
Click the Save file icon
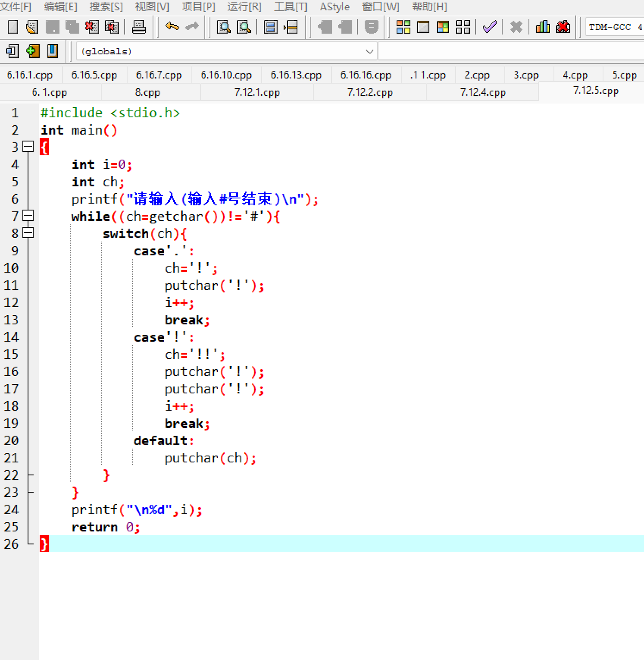(x=52, y=27)
